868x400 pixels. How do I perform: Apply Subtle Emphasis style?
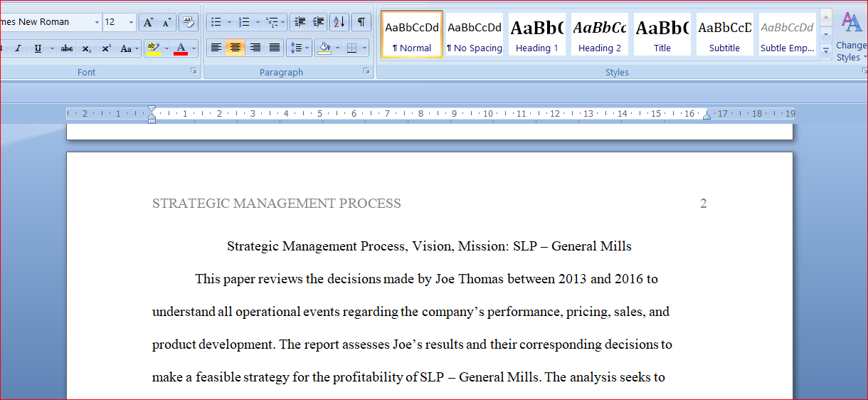pyautogui.click(x=788, y=34)
